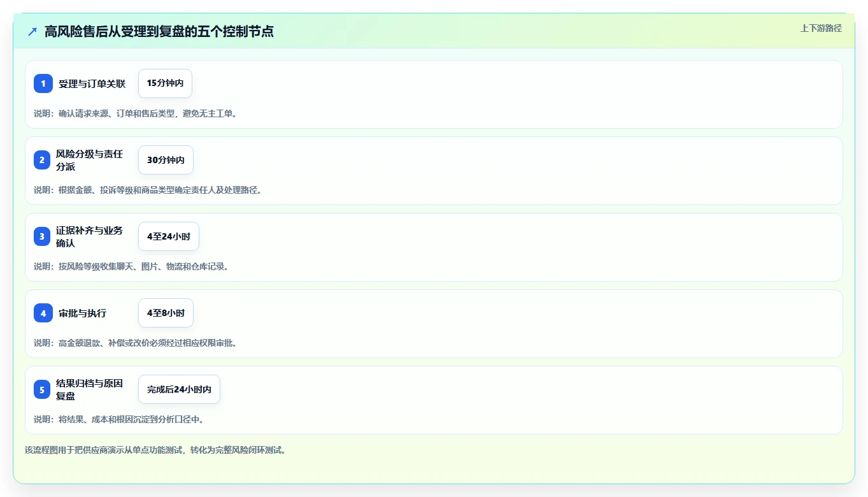
Task: Click the arrow icon beside the flowchart title
Action: [x=32, y=31]
